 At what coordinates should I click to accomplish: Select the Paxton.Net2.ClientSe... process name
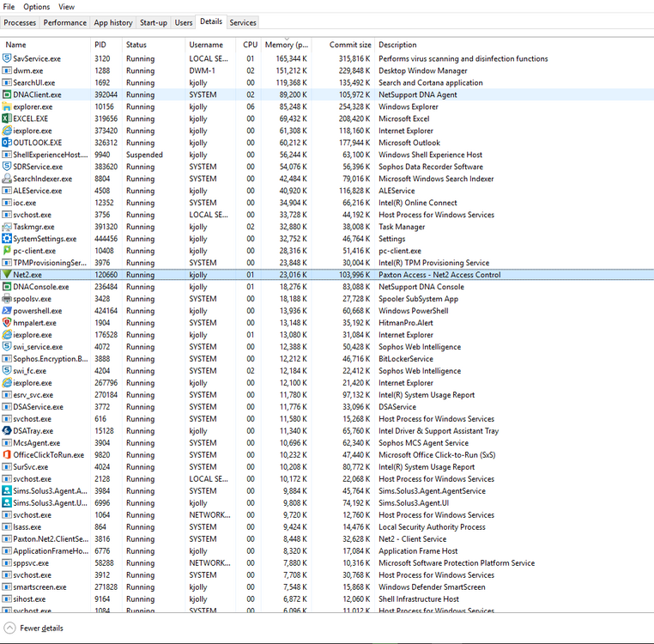click(x=51, y=539)
